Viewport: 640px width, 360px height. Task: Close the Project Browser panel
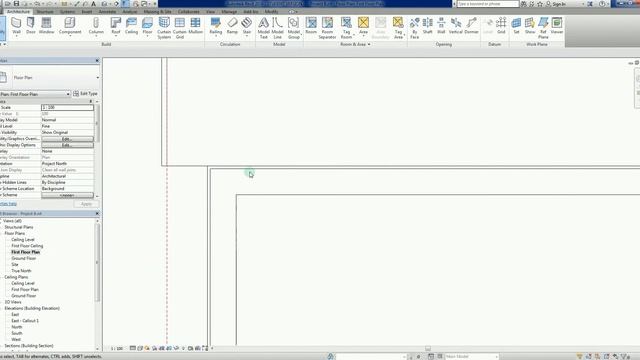point(97,213)
